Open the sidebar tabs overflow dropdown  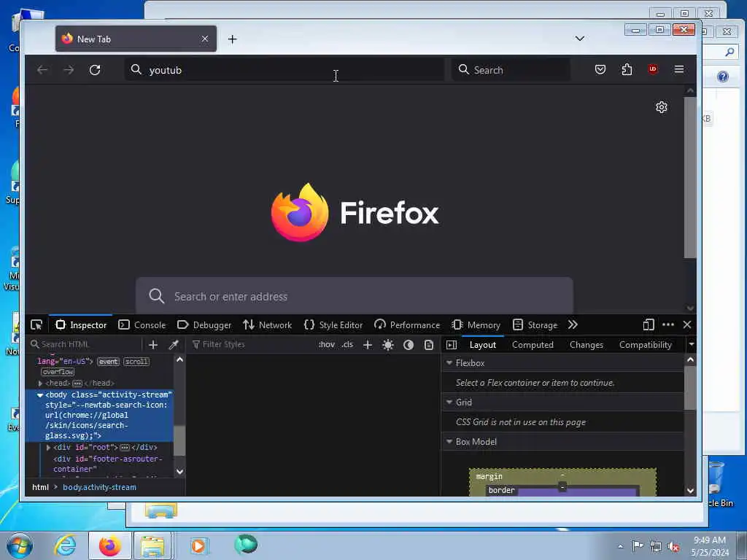(x=692, y=344)
